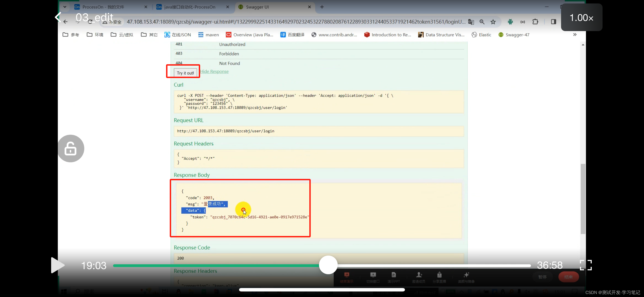Click the Forbidden status text

coord(229,54)
